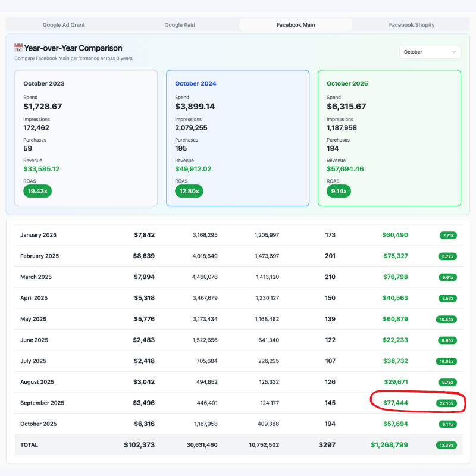Click the $29,671 August revenue cell
This screenshot has height=476, width=476.
[396, 382]
